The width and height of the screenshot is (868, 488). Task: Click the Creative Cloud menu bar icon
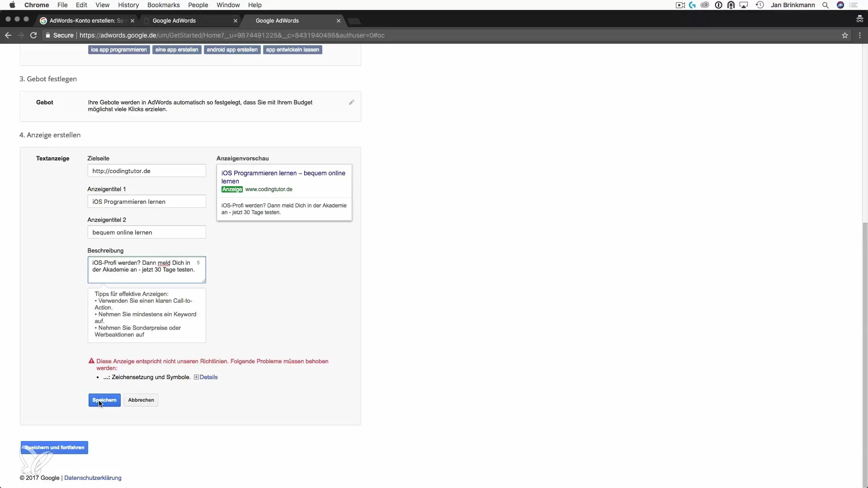(705, 5)
